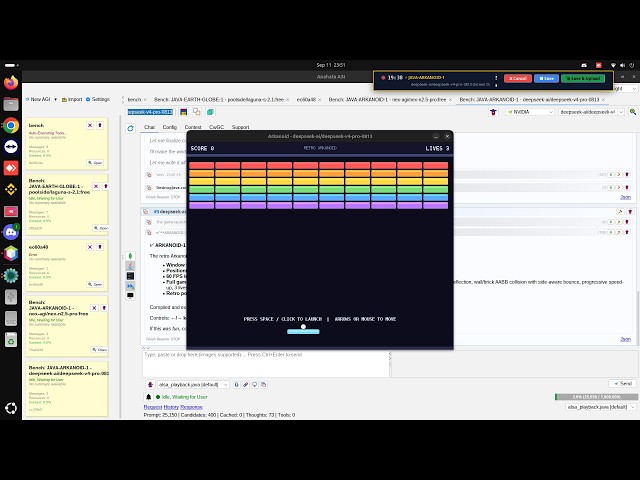Screen dimensions: 640x480
Task: Click the green cube icon in the session toolbar
Action: [210, 112]
